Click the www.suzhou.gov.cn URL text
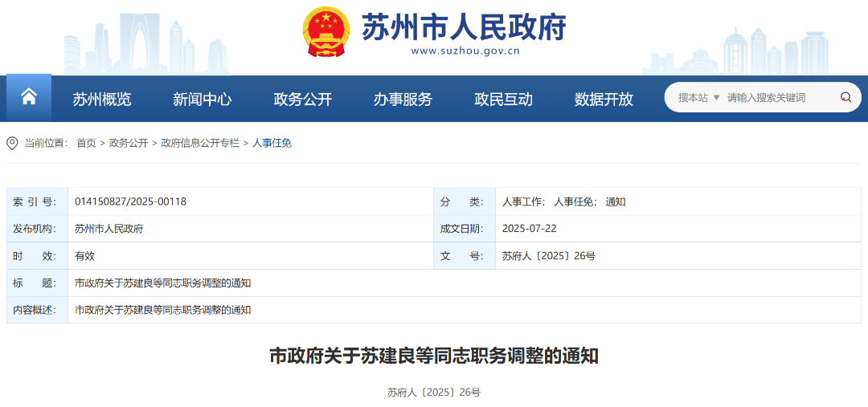This screenshot has height=407, width=868. 465,51
